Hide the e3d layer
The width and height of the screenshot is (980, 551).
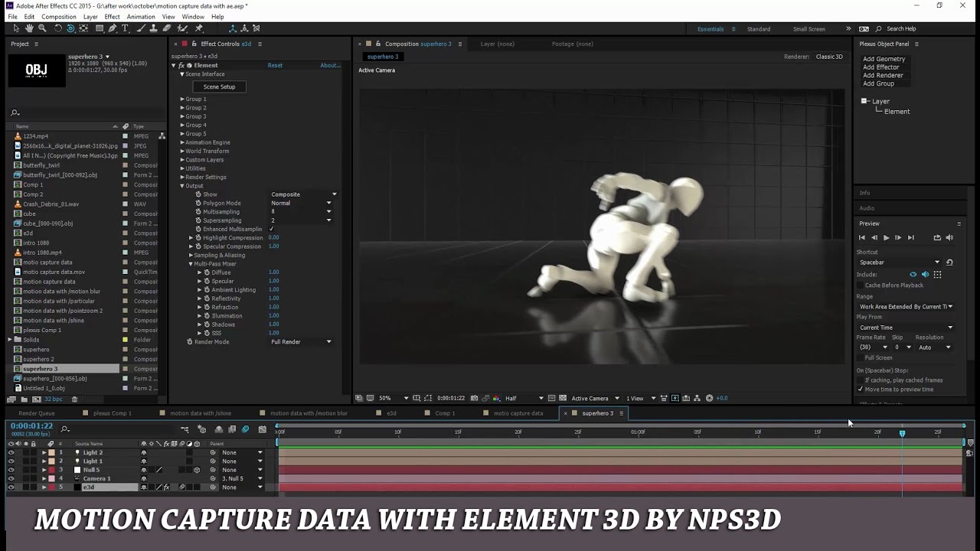tap(11, 487)
